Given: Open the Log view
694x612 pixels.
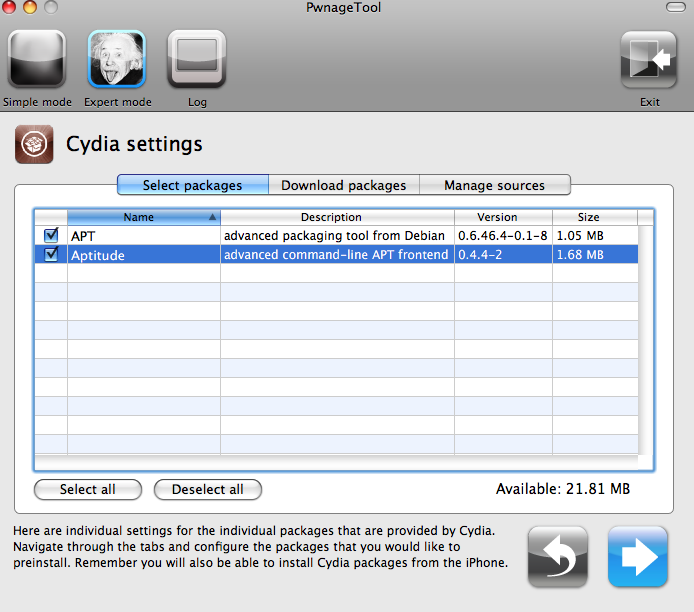Looking at the screenshot, I should (x=196, y=61).
